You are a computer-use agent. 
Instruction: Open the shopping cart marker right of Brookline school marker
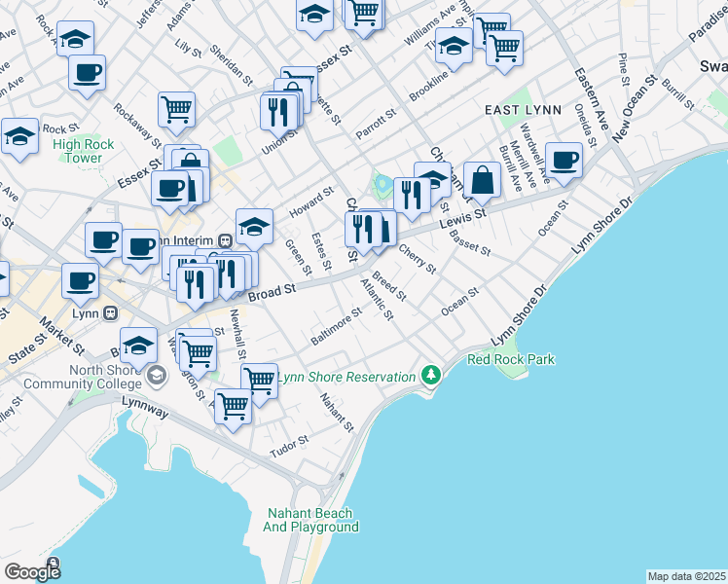[x=505, y=49]
